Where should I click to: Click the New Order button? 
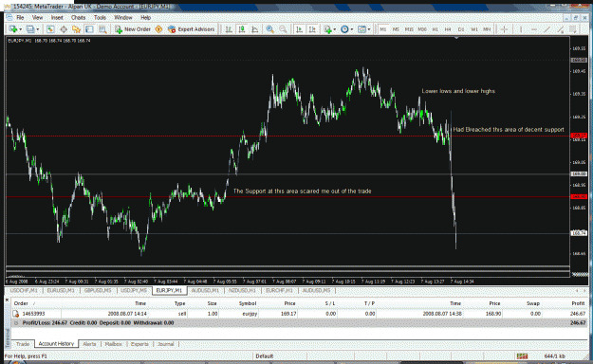point(133,29)
